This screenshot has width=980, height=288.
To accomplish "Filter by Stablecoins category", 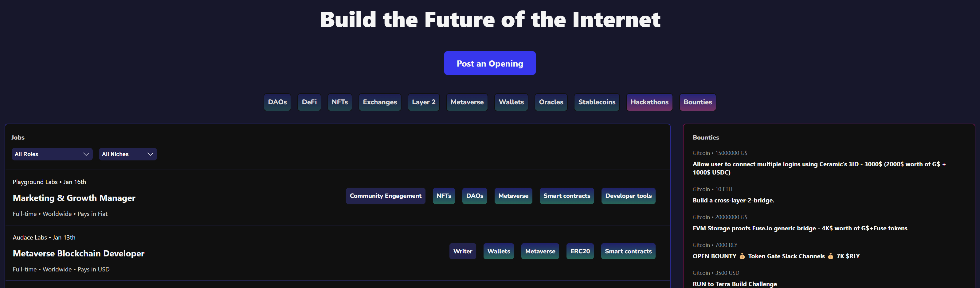I will pyautogui.click(x=597, y=102).
